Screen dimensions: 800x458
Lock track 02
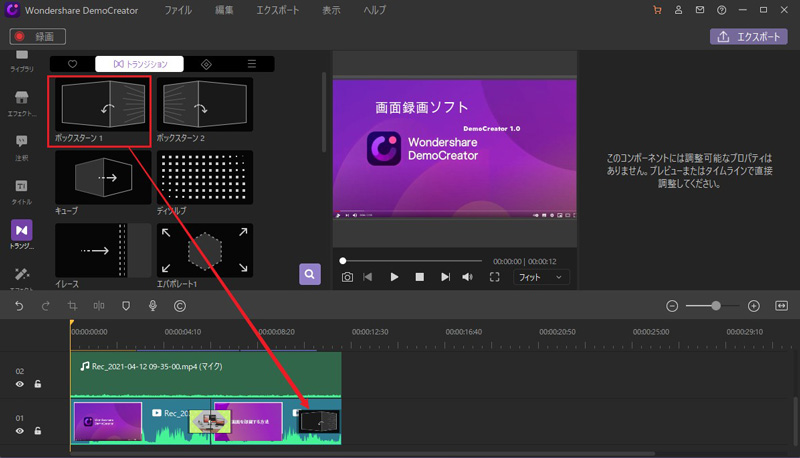(38, 384)
